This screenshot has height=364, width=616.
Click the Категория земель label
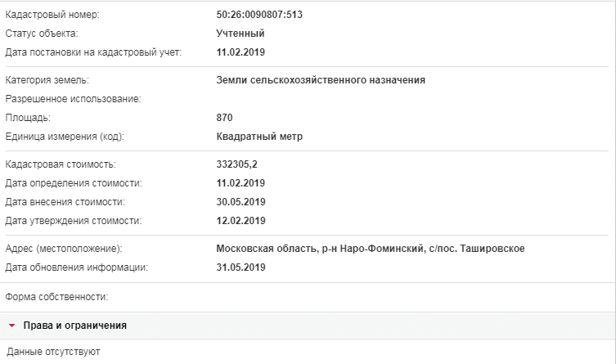(47, 80)
